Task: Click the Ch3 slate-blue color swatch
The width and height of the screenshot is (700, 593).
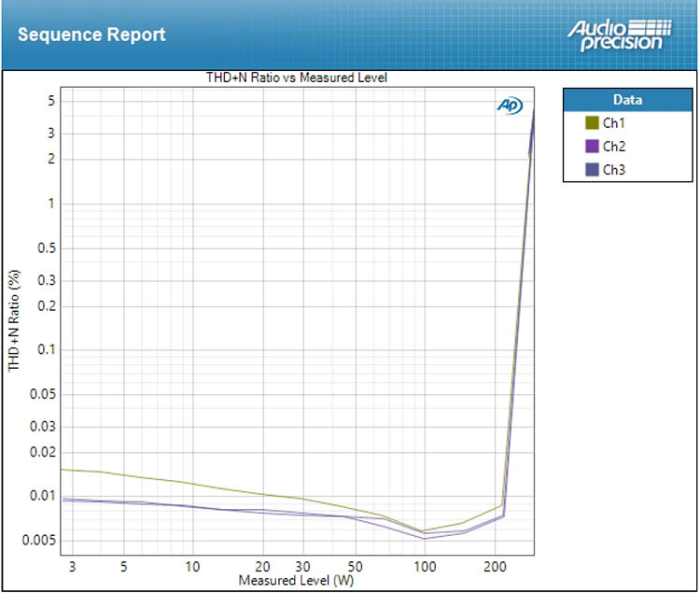Action: pos(592,170)
